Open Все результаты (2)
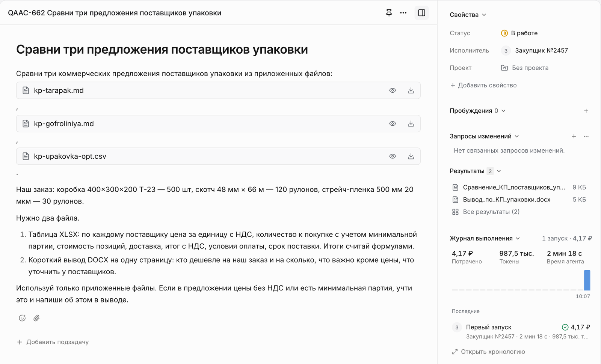The image size is (601, 364). click(x=486, y=212)
